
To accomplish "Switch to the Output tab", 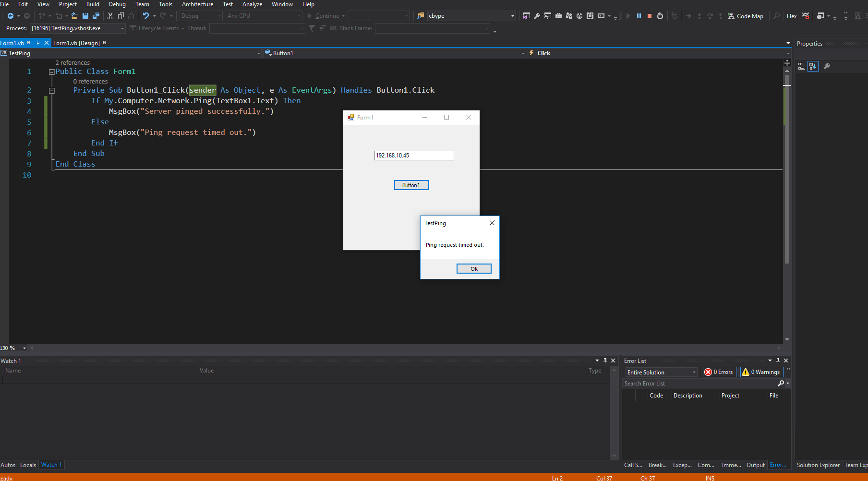I will point(756,465).
